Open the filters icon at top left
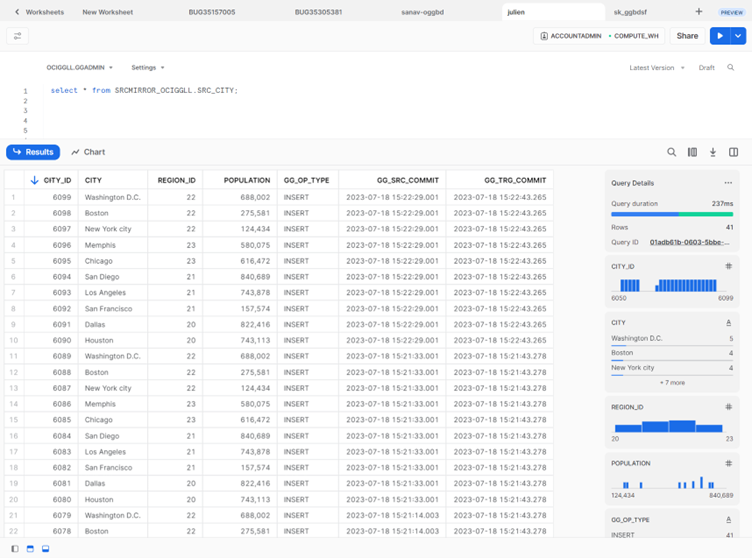This screenshot has width=752, height=558. point(17,36)
